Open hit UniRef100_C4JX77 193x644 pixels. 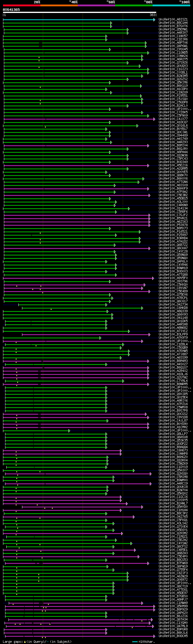173,119
